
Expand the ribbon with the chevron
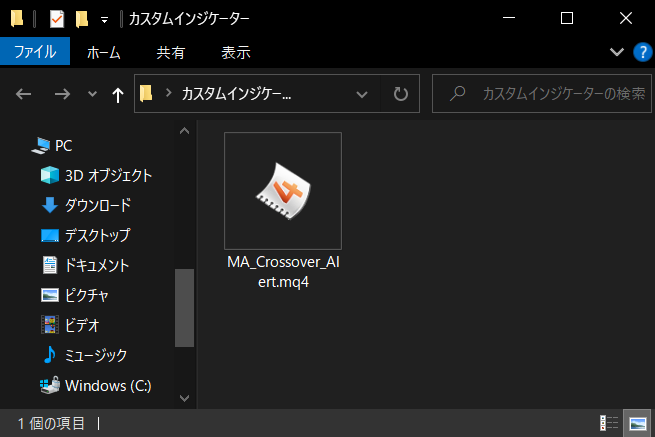tap(617, 52)
